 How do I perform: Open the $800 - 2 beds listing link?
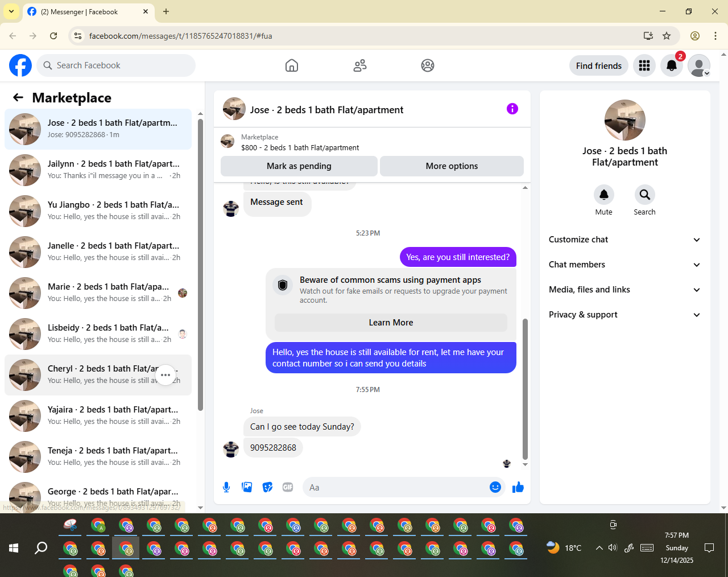(x=300, y=147)
